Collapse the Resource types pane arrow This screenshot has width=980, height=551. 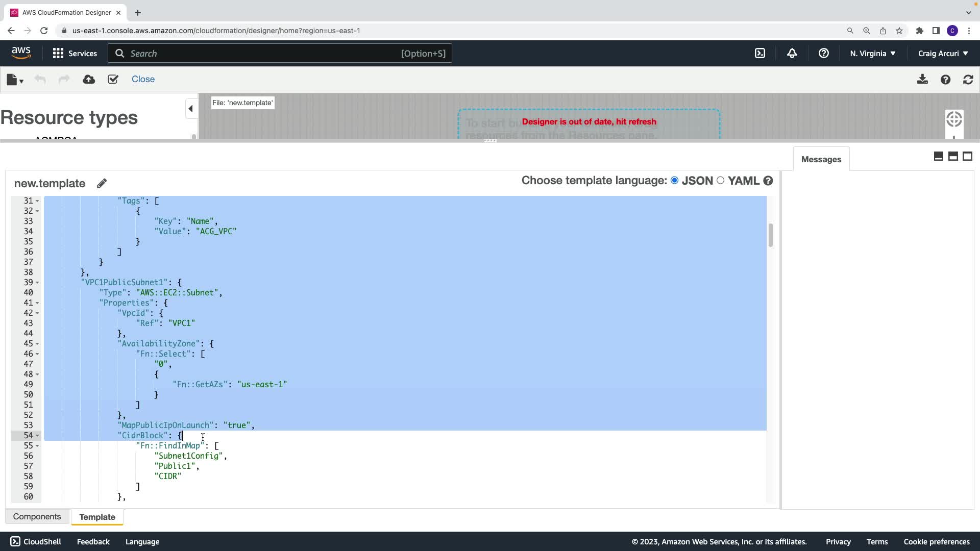click(x=190, y=109)
